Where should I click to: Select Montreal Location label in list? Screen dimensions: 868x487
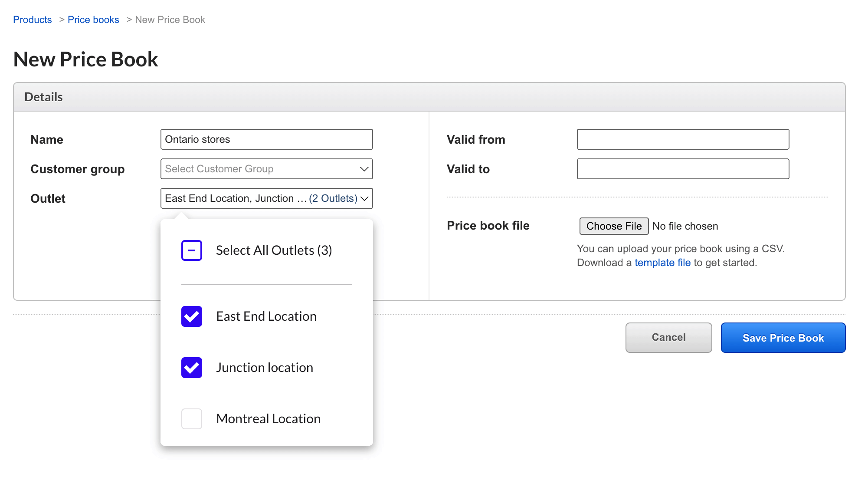pyautogui.click(x=268, y=419)
